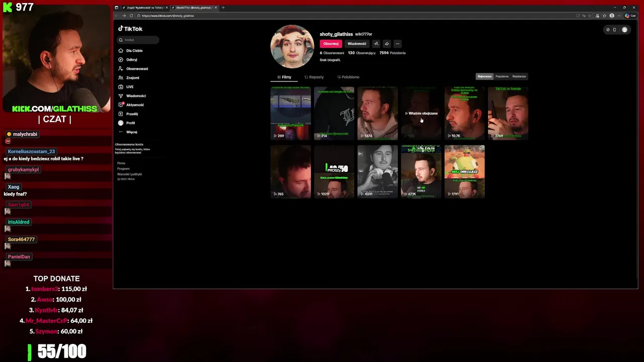Open the video with 1474 views

click(377, 113)
